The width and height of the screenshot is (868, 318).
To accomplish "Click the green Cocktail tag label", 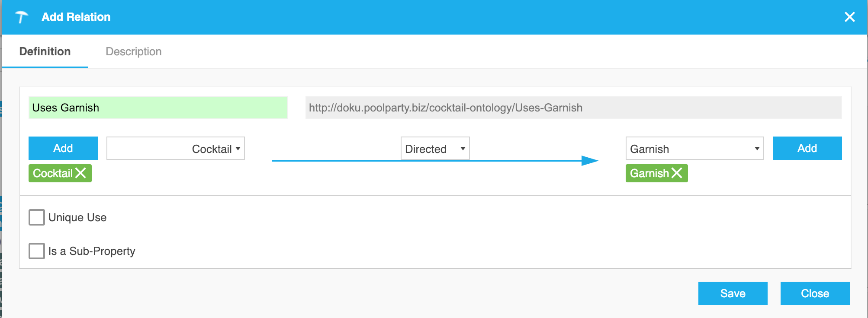I will pyautogui.click(x=53, y=173).
